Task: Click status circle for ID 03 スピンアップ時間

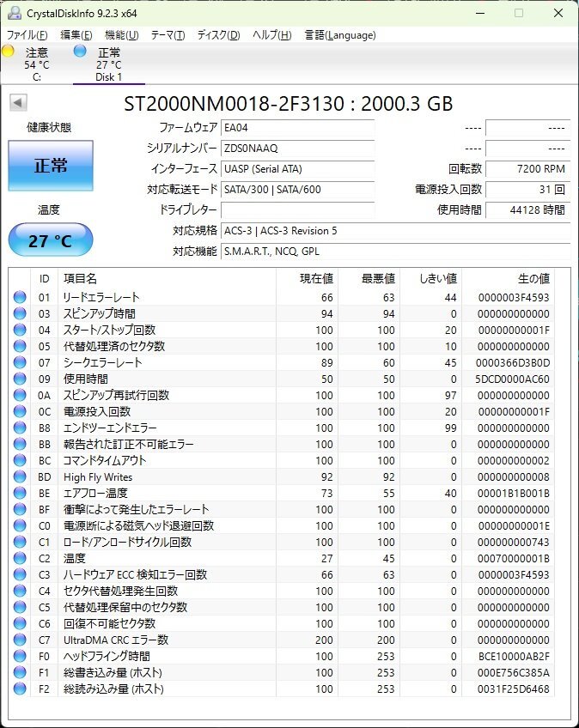Action: (x=20, y=313)
